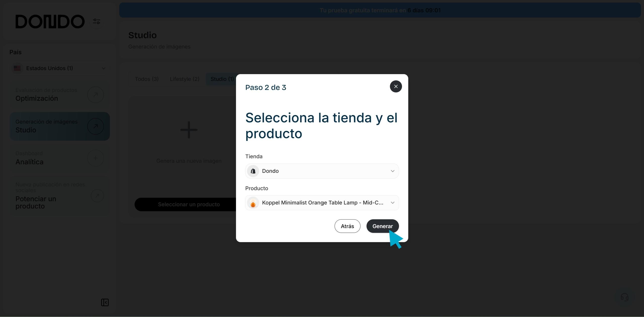Go back with the Atrás button
This screenshot has width=644, height=317.
(x=347, y=226)
